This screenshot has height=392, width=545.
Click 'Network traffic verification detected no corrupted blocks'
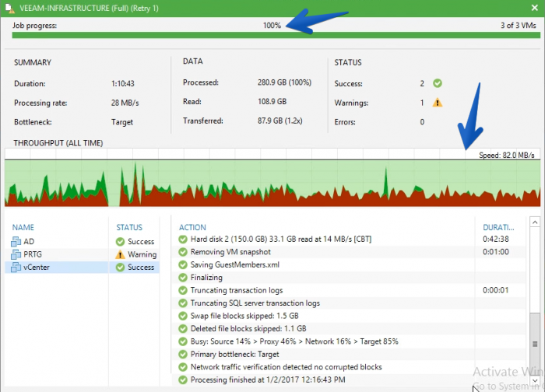point(286,367)
